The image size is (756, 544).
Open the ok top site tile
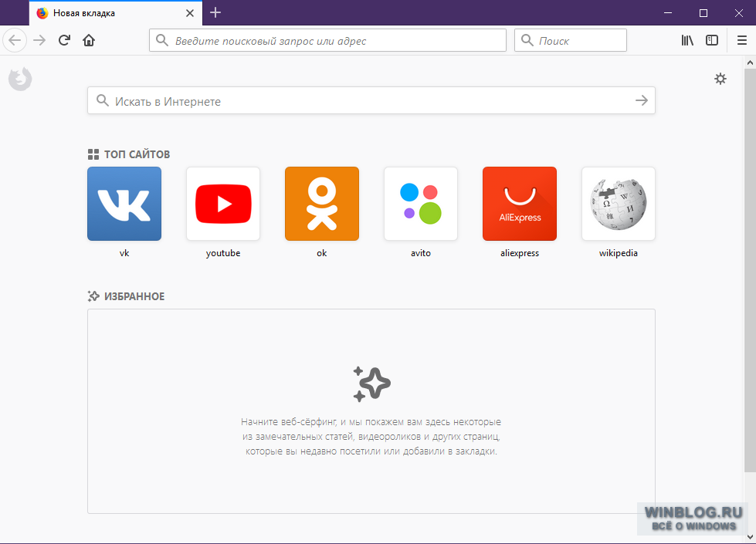click(x=322, y=204)
